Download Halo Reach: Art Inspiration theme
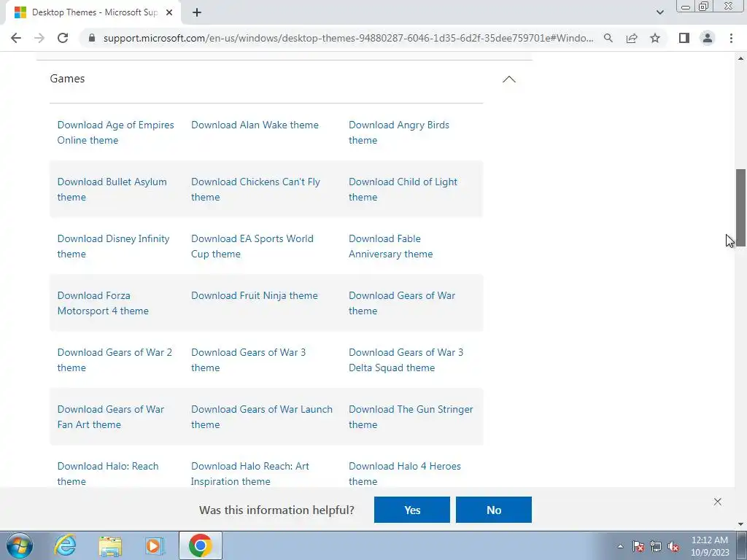The image size is (747, 560). pyautogui.click(x=249, y=473)
